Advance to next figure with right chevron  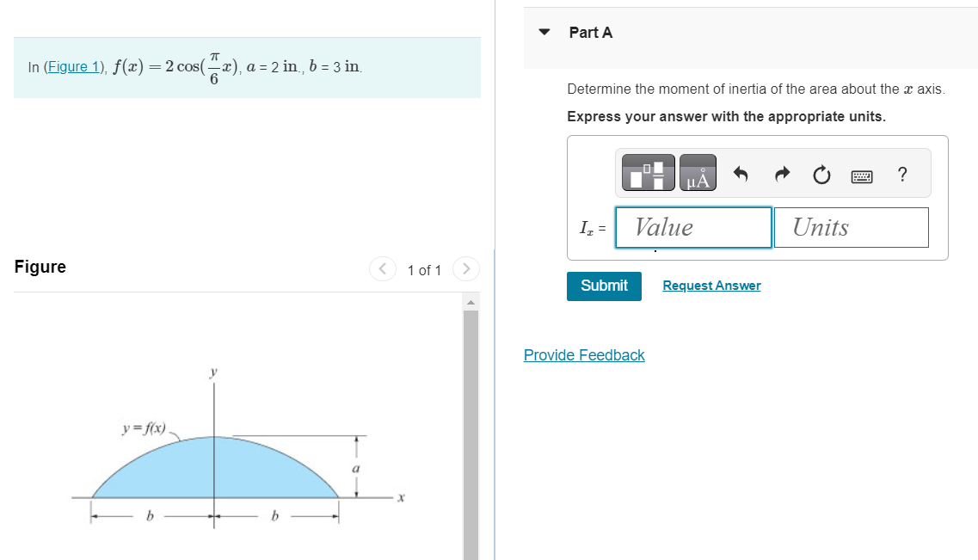pos(465,268)
